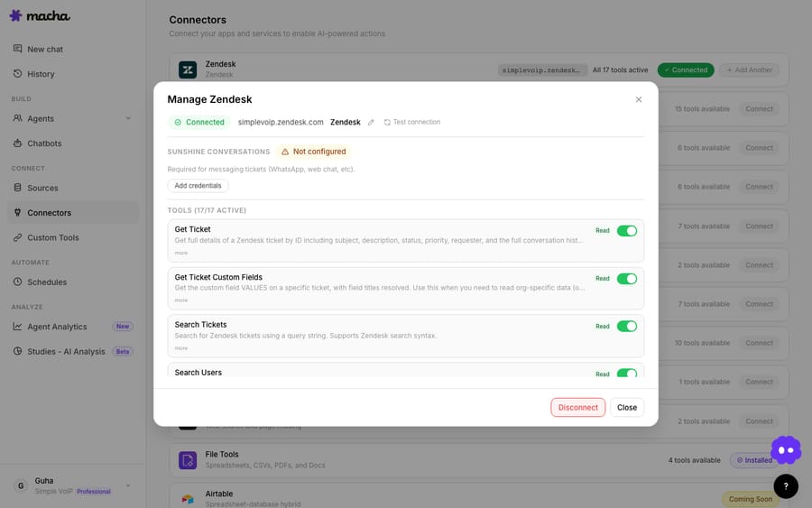The width and height of the screenshot is (812, 508).
Task: Click the green Connected button in Zendesk row
Action: point(686,69)
